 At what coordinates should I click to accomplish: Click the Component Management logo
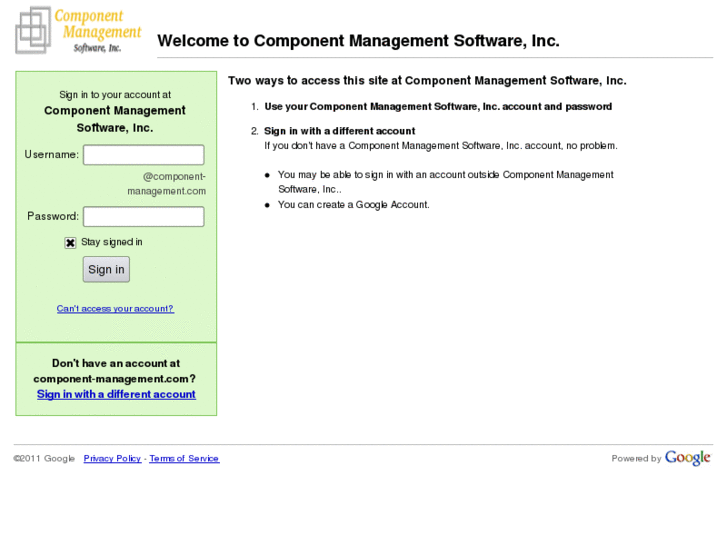[78, 30]
